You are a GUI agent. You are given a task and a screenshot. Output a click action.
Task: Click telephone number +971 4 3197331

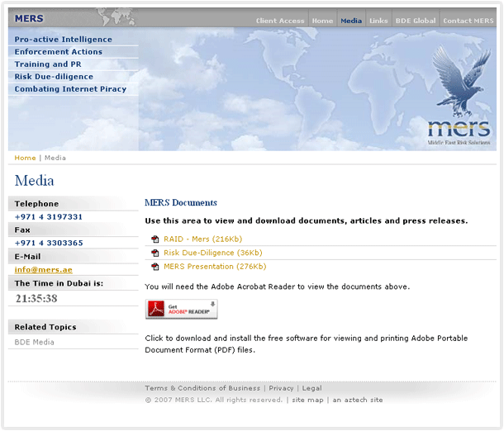coord(49,217)
